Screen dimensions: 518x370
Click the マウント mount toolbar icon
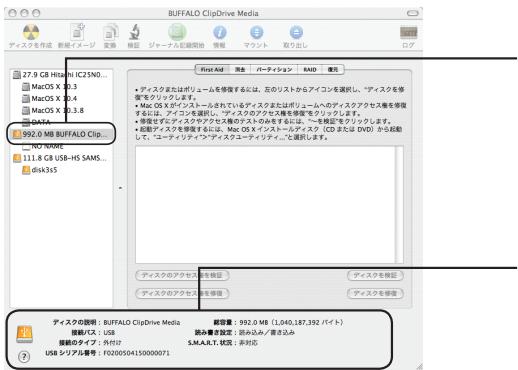click(x=256, y=33)
